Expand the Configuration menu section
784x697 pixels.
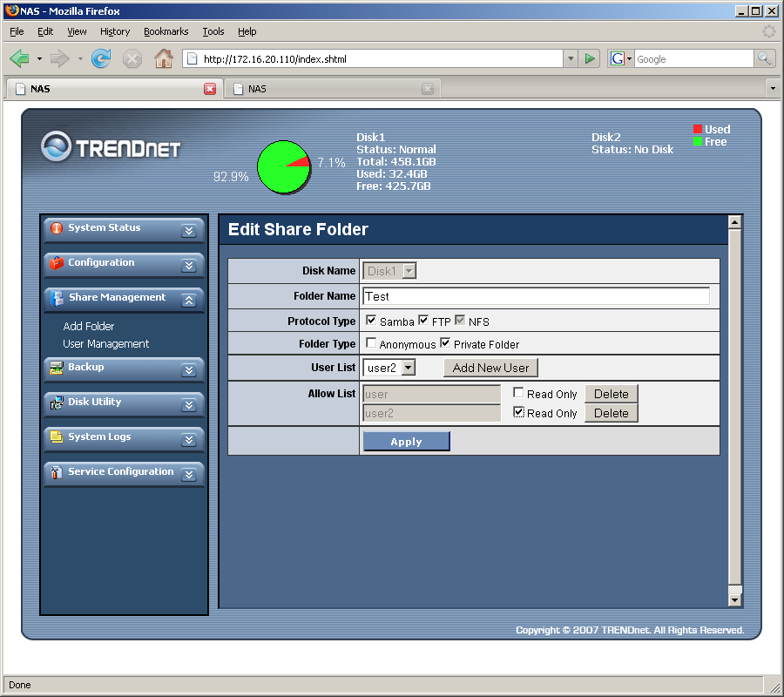[188, 266]
